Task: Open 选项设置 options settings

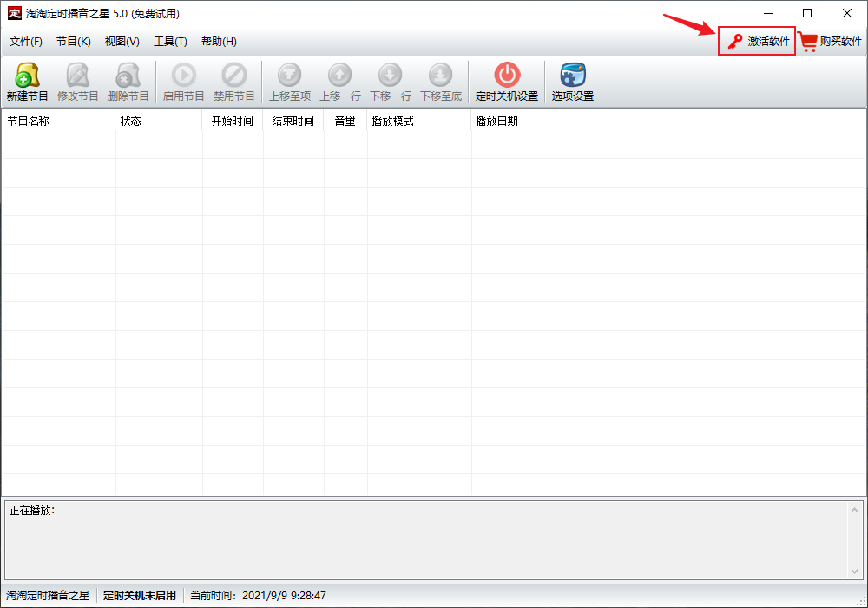Action: pos(573,83)
